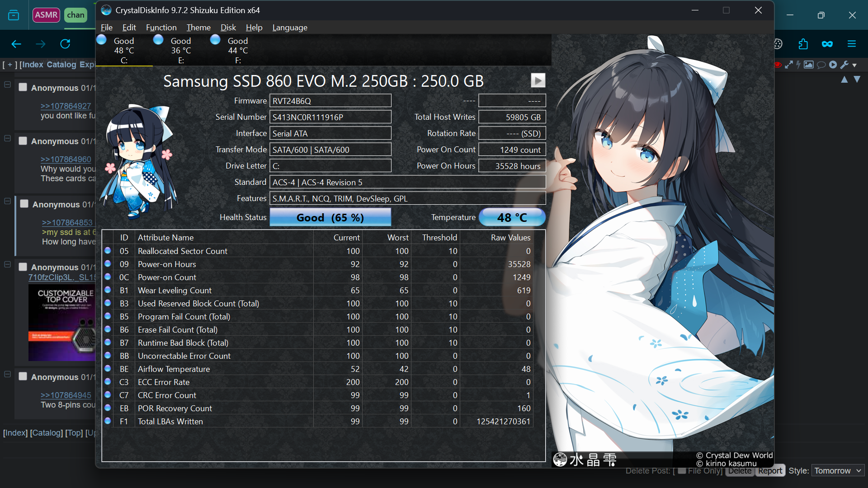This screenshot has width=868, height=488.
Task: Click the next disk arrow button
Action: click(538, 80)
